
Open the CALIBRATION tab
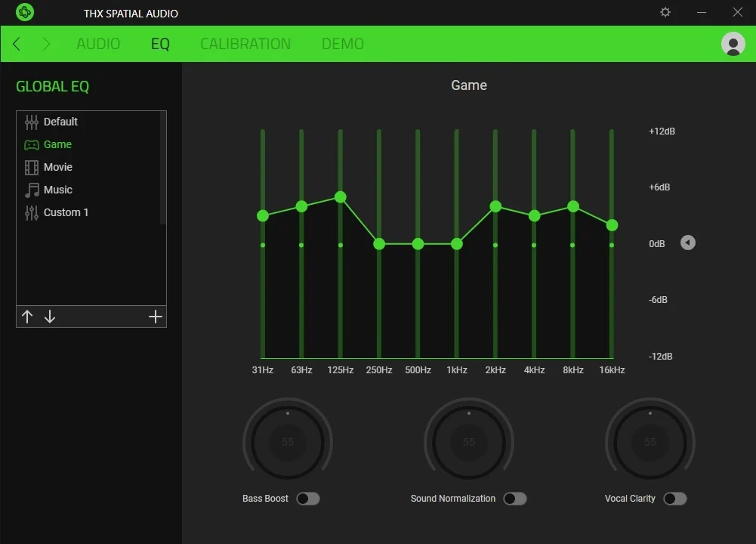[x=245, y=44]
